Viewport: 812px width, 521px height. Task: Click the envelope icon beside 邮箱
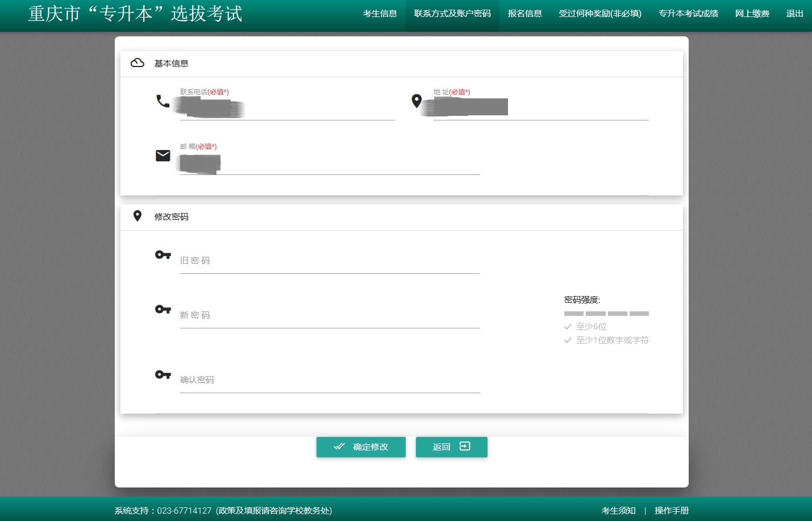pos(163,155)
